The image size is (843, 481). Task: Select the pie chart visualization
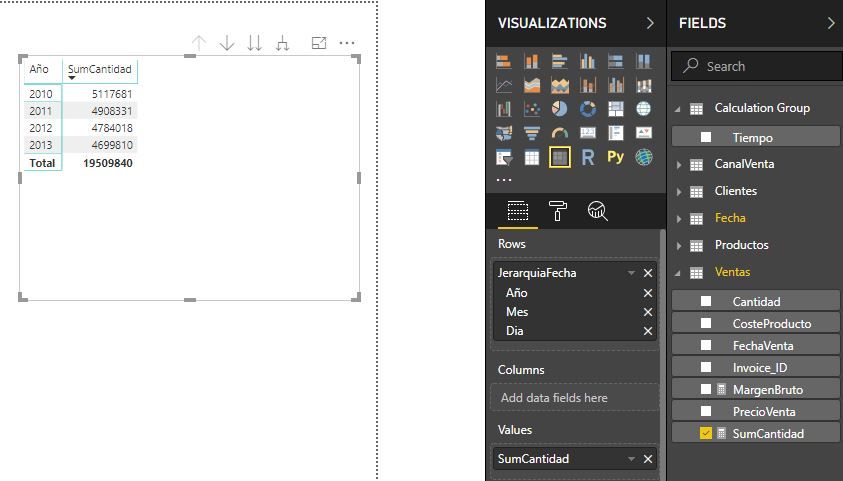click(x=560, y=109)
